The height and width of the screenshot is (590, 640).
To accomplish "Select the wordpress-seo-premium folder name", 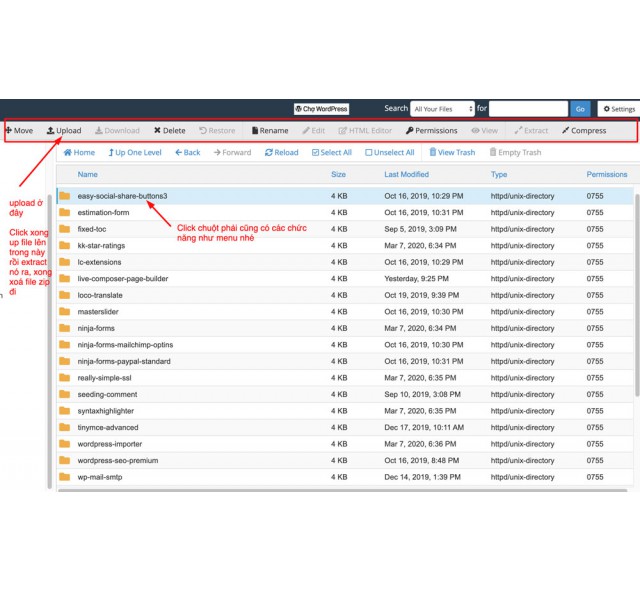I will [118, 461].
